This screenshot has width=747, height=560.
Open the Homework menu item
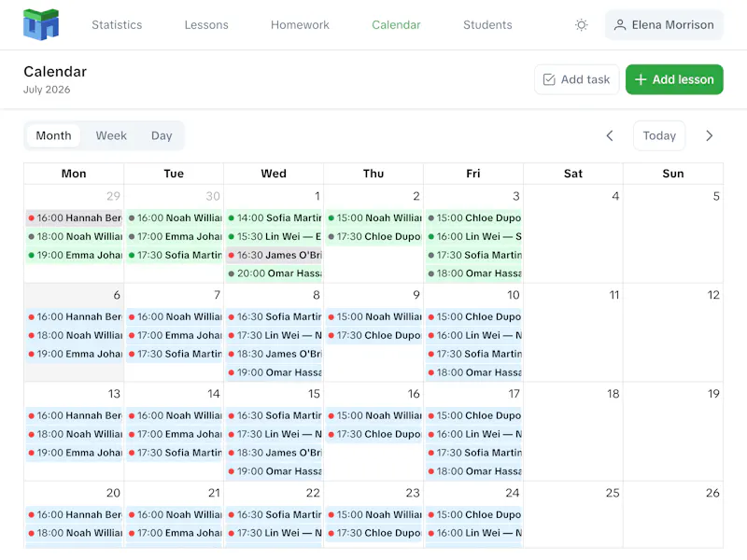300,25
